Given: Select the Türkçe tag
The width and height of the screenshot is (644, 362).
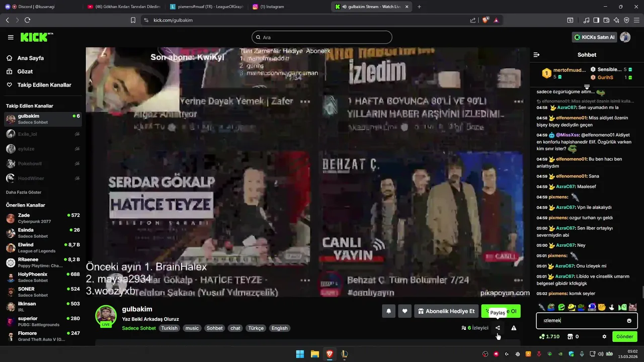Looking at the screenshot, I should [256, 328].
